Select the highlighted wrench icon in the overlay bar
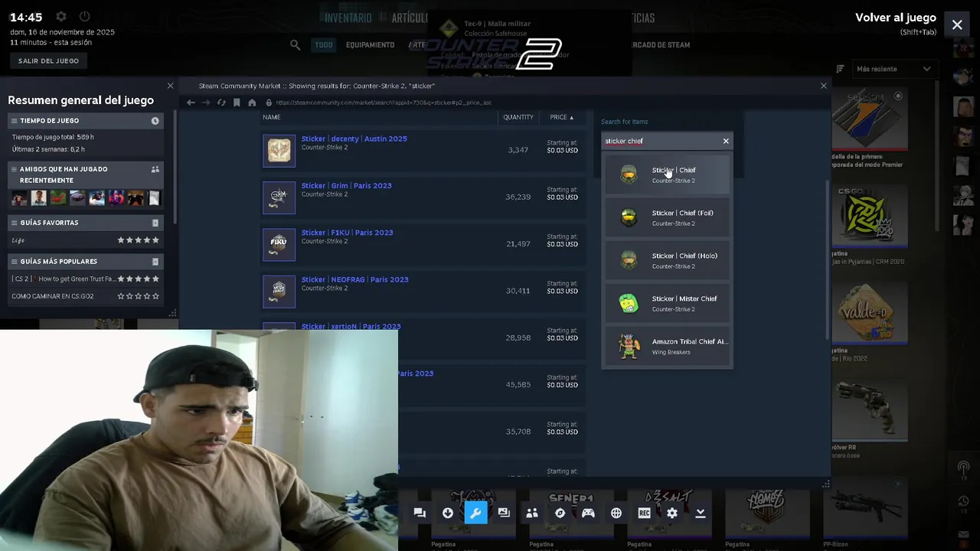The image size is (980, 551). click(475, 513)
